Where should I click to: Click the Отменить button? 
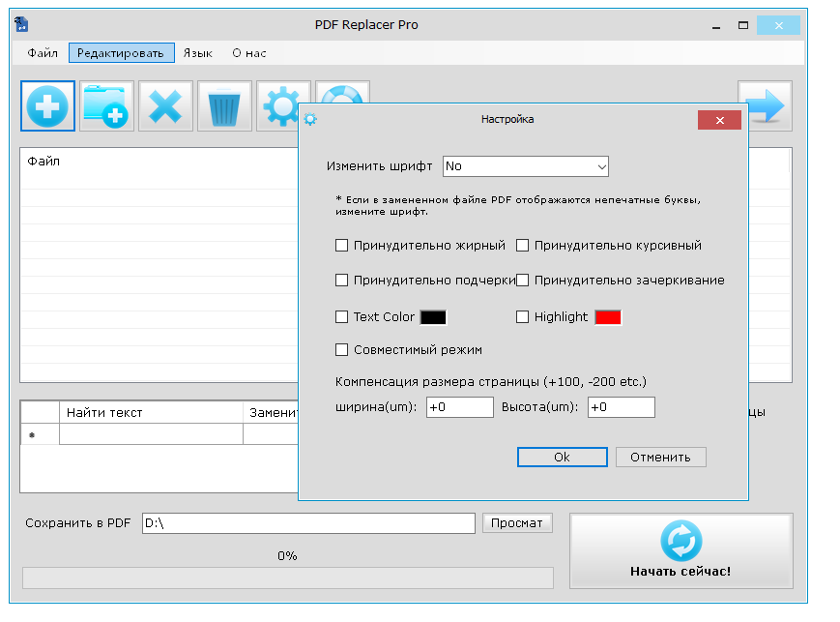point(660,458)
